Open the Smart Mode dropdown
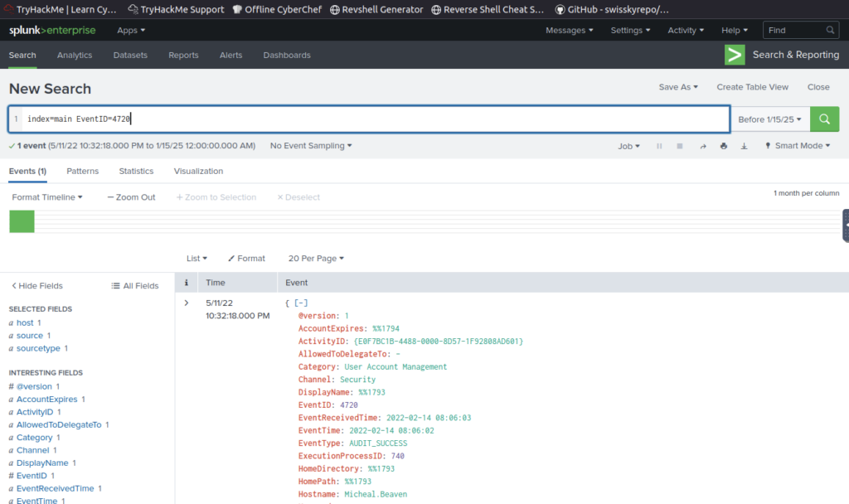This screenshot has height=504, width=849. pos(797,146)
